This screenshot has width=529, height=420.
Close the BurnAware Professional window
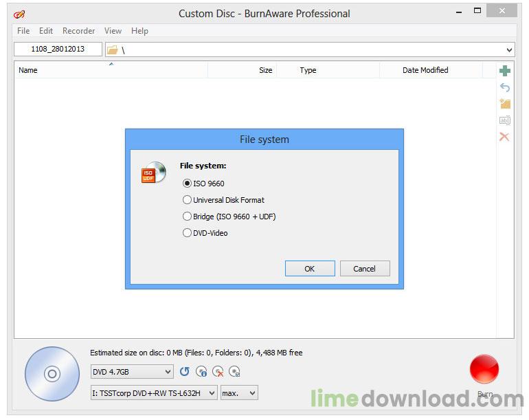[x=502, y=11]
